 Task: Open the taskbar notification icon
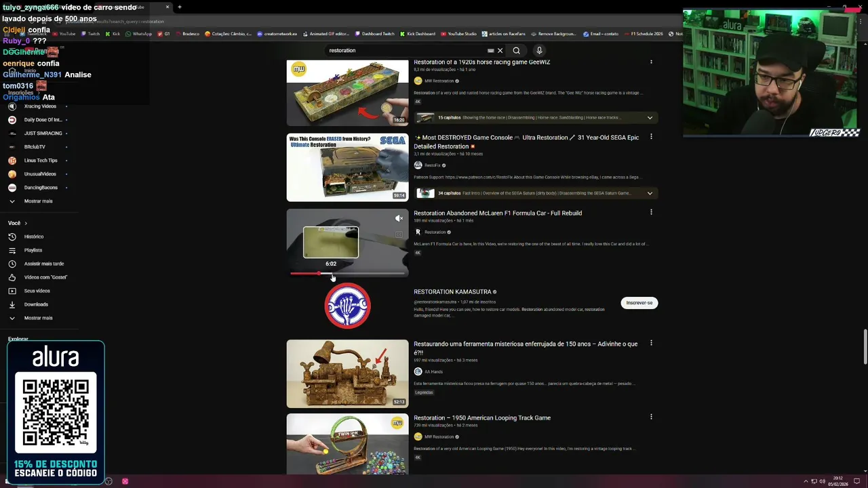coord(856,481)
